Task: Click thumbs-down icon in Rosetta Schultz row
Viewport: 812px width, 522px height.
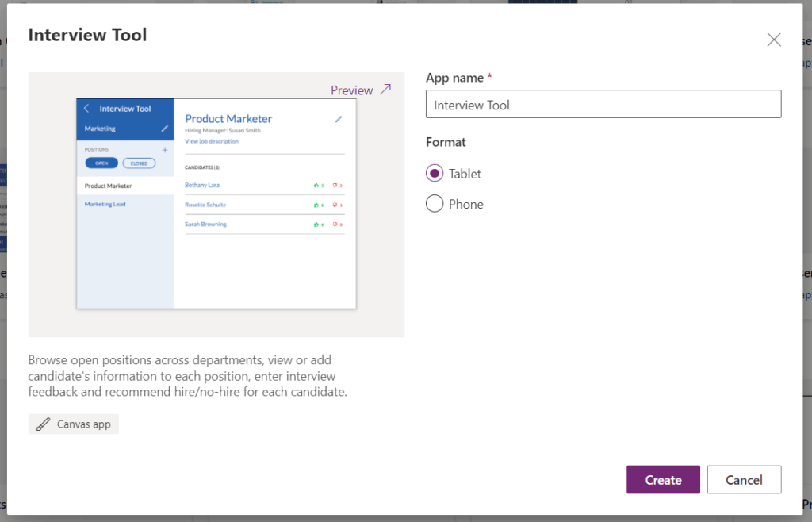Action: [335, 205]
